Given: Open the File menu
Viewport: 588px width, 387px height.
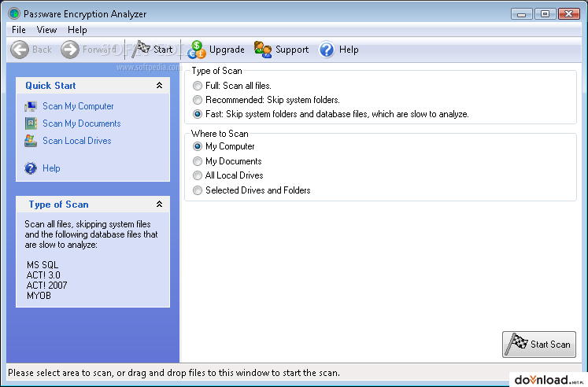Looking at the screenshot, I should click(19, 30).
